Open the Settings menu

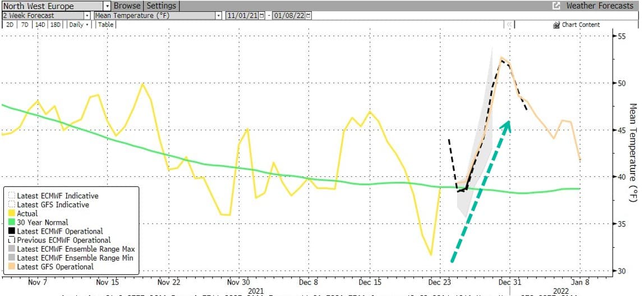pos(161,6)
